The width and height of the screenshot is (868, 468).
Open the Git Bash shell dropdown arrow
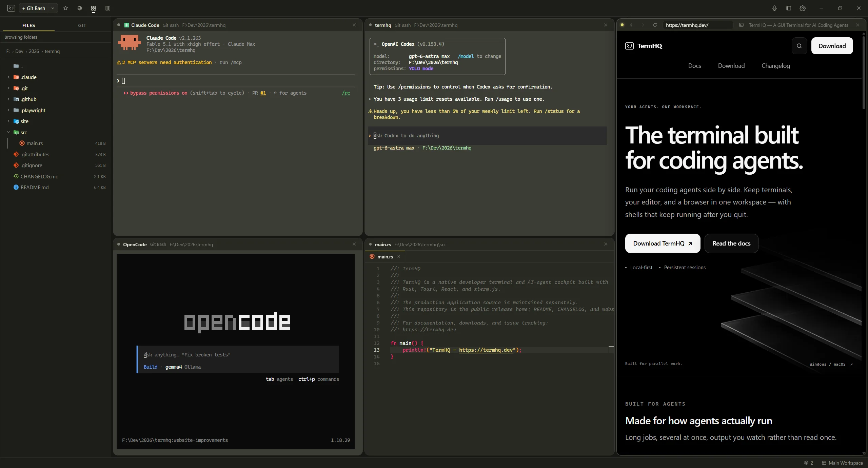tap(53, 8)
